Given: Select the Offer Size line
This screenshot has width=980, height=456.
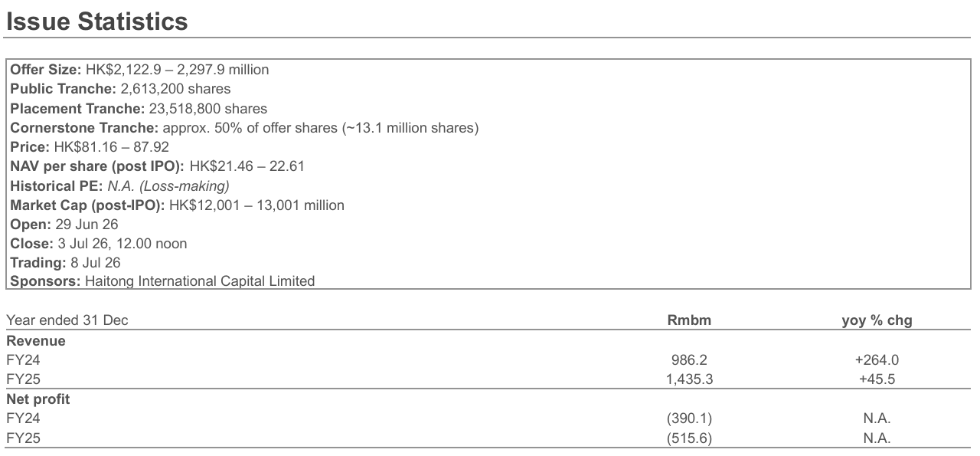Looking at the screenshot, I should 139,70.
